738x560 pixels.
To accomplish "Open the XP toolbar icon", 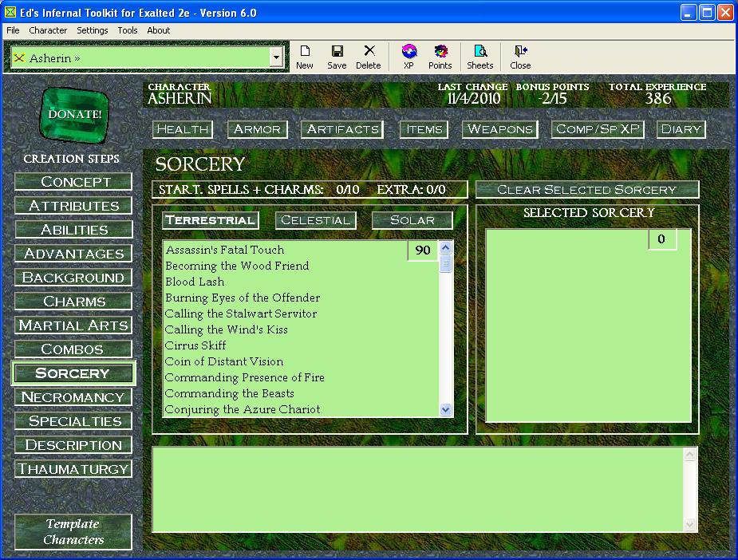I will pyautogui.click(x=409, y=57).
